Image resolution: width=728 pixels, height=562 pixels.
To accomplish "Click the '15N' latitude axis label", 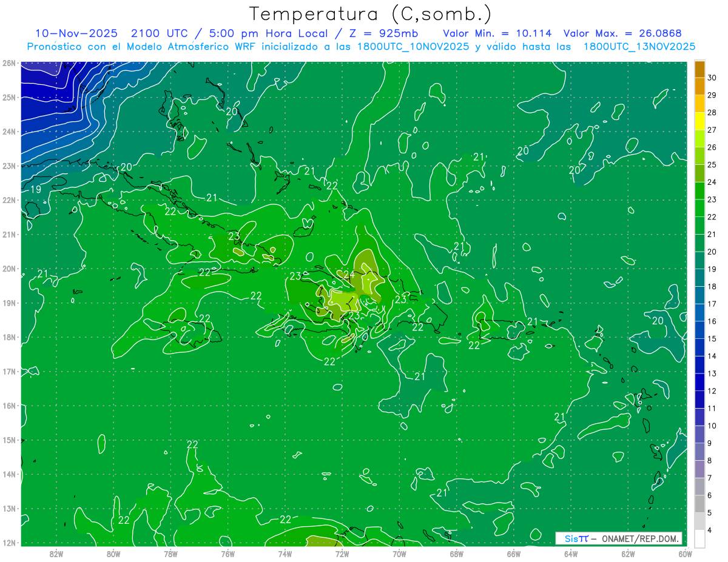I will tap(8, 440).
